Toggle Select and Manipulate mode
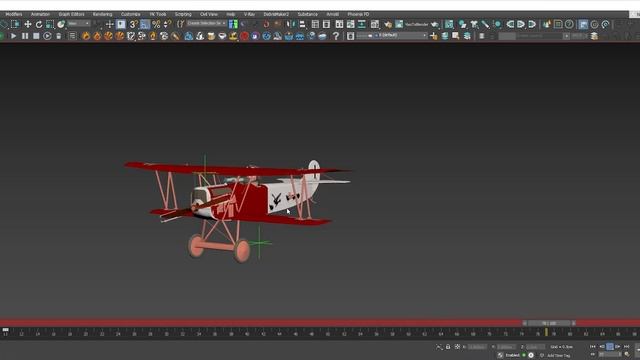640x360 pixels. [x=109, y=24]
